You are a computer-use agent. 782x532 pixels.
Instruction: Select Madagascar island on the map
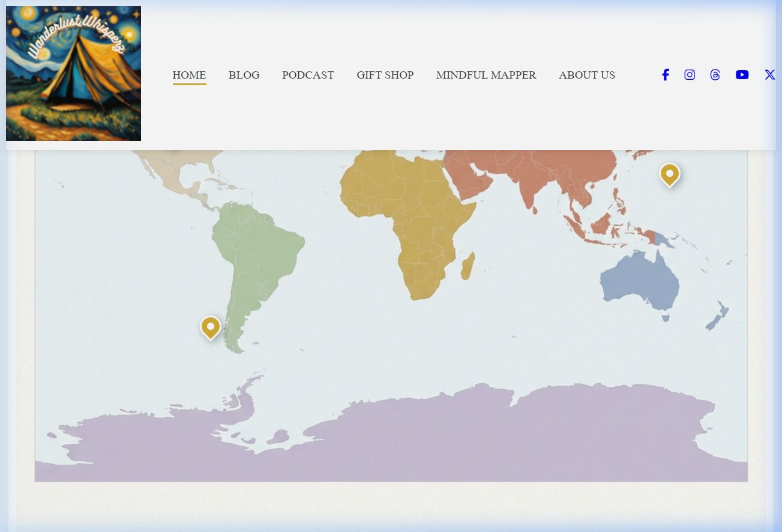[468, 266]
